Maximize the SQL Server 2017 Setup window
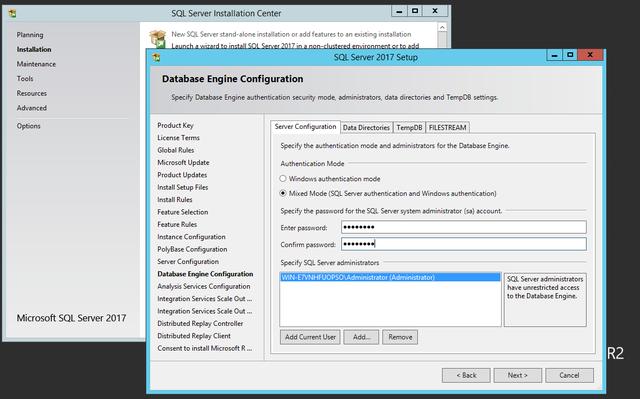640x399 pixels. pyautogui.click(x=570, y=55)
